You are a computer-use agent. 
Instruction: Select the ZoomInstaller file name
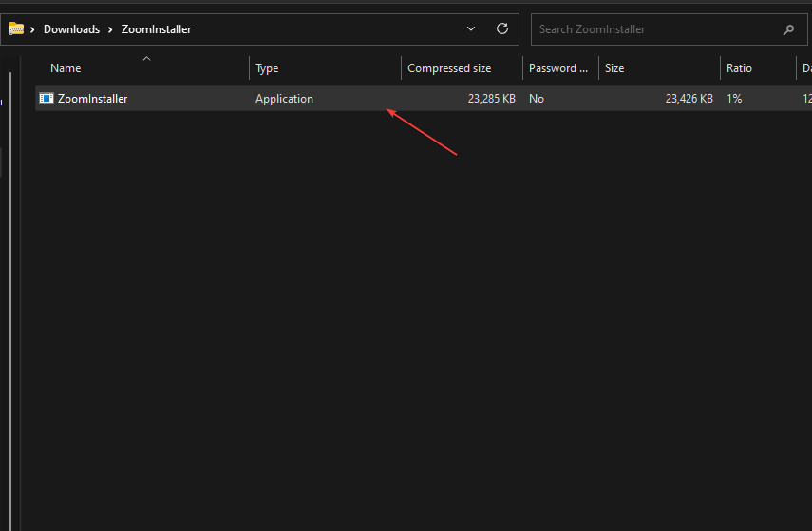point(92,99)
